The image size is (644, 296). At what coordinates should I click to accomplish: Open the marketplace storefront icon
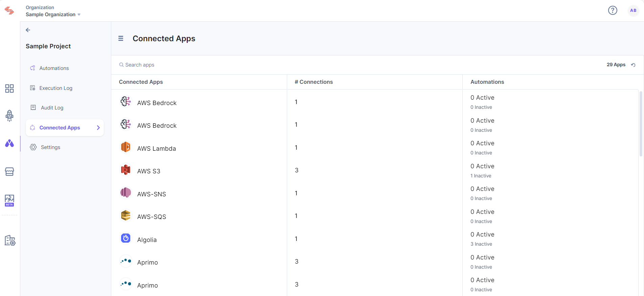pos(9,172)
